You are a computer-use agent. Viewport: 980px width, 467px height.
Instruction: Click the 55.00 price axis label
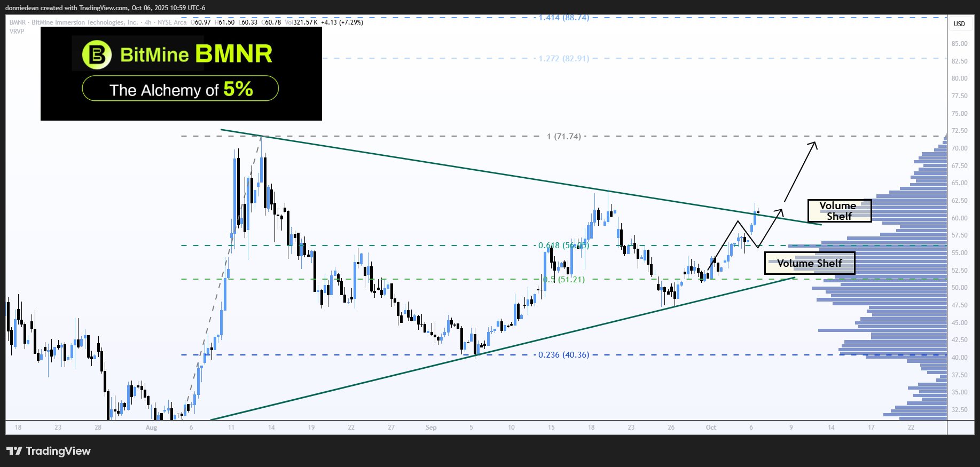point(960,253)
